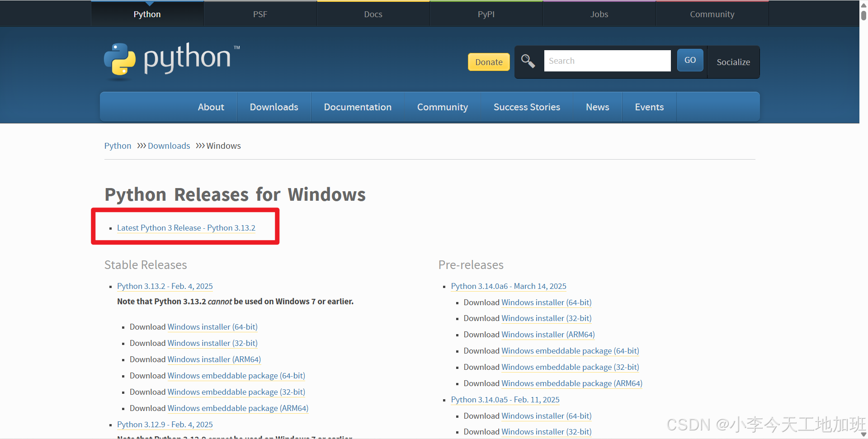Download 3.14.0a5 Windows installer (64-bit)
868x439 pixels.
(x=547, y=416)
